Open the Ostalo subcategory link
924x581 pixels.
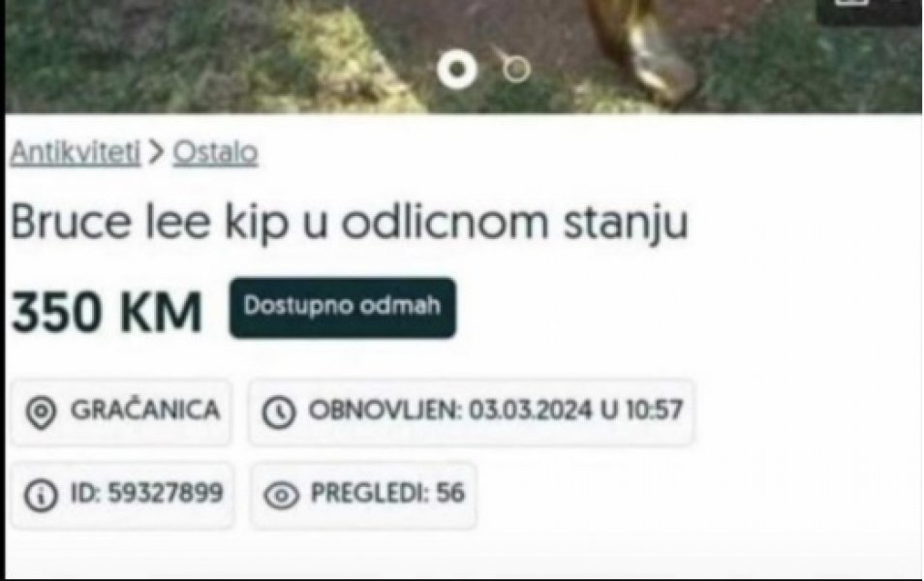tap(215, 153)
